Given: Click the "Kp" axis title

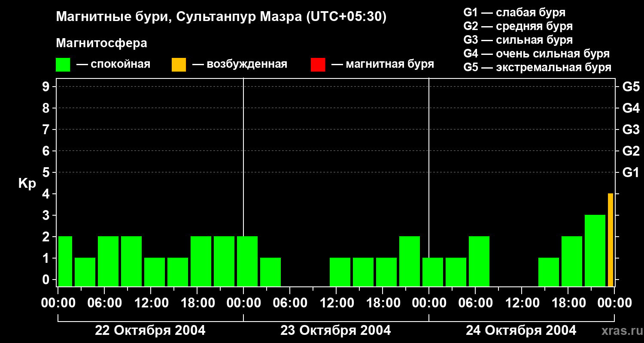Looking at the screenshot, I should pyautogui.click(x=27, y=184).
